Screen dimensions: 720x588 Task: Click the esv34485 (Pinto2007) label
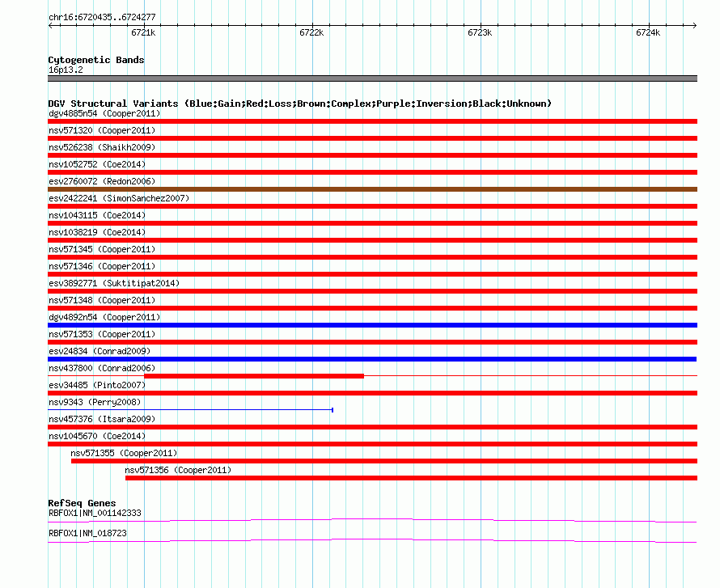tap(97, 385)
